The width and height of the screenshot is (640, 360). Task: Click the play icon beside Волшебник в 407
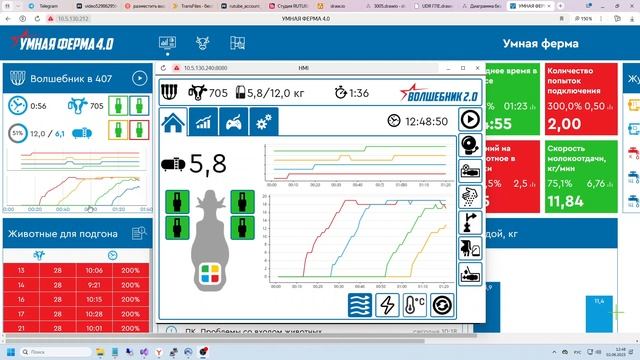140,78
